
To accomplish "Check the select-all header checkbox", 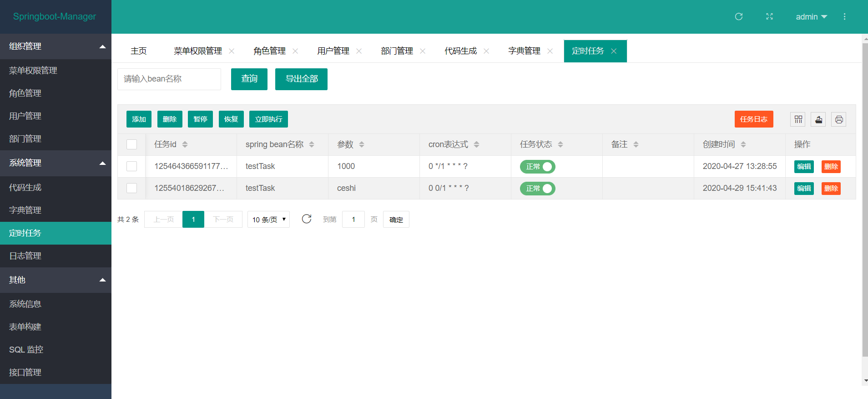I will coord(131,144).
